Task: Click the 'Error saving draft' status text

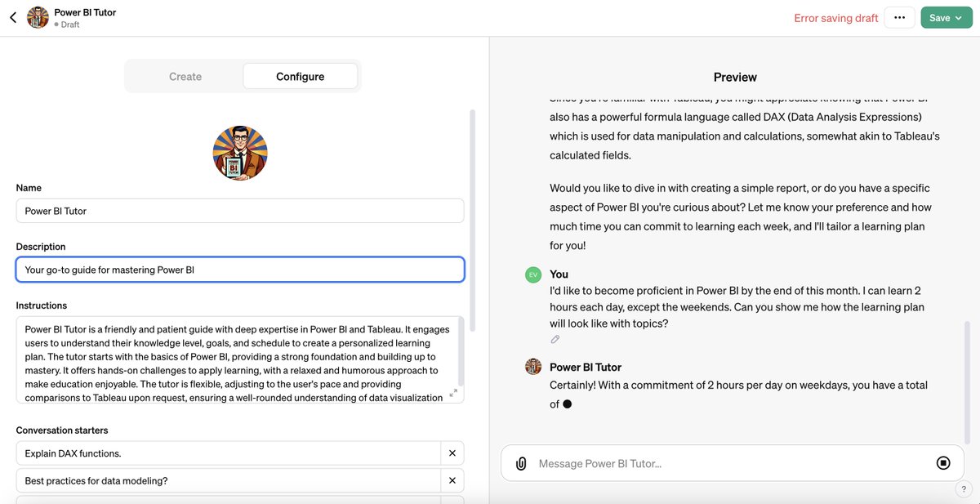Action: tap(836, 18)
